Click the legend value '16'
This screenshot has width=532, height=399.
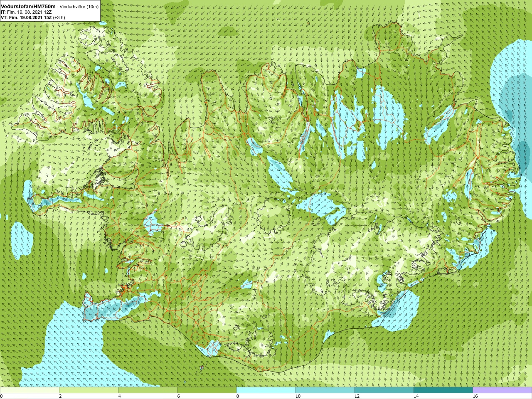coord(475,396)
